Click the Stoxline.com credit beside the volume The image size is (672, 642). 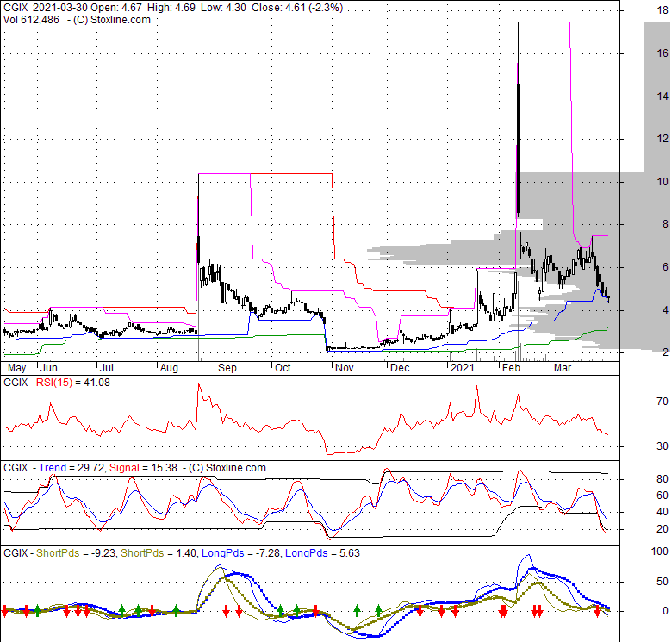click(x=112, y=20)
